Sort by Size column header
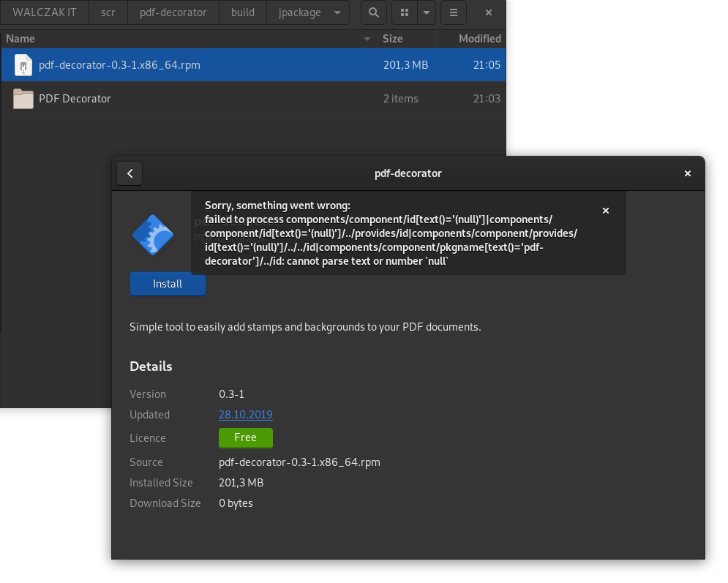 click(x=393, y=39)
